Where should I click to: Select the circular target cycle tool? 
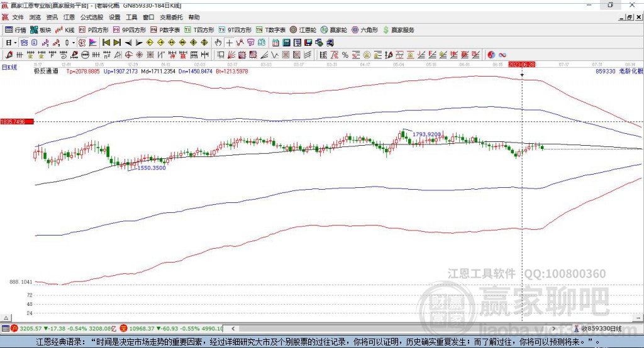[x=128, y=55]
